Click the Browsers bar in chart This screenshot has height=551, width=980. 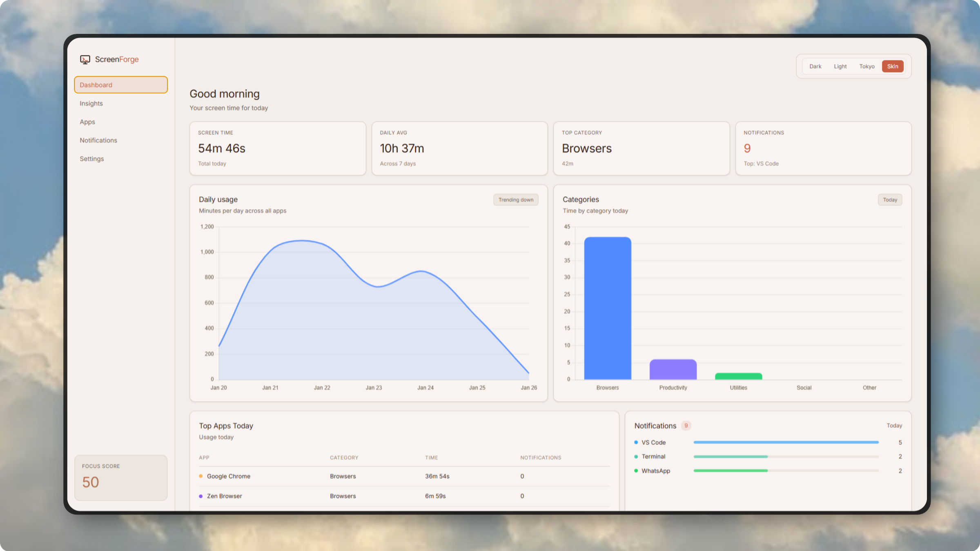[x=607, y=308]
